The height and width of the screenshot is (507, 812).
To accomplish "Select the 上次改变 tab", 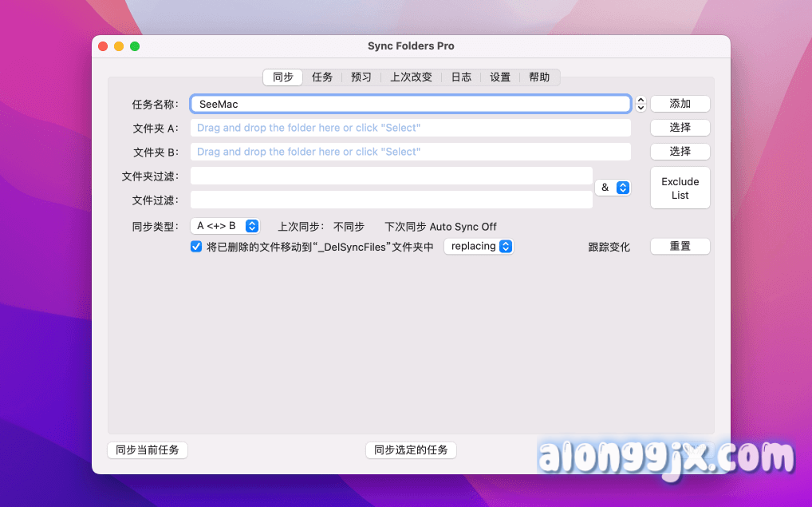I will 411,77.
